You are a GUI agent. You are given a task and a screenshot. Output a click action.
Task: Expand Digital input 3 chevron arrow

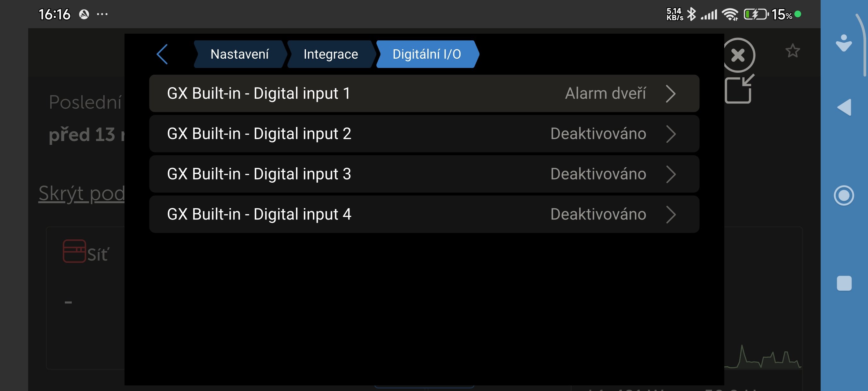[670, 174]
